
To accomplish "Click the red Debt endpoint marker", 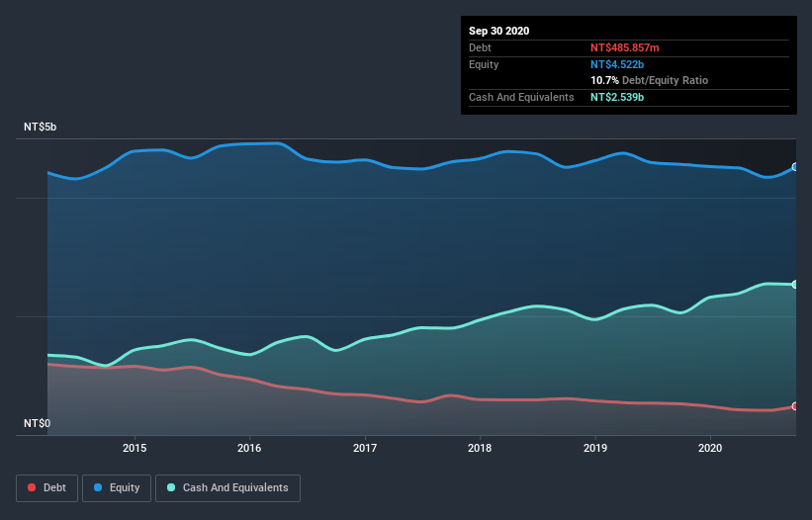I will click(x=795, y=406).
